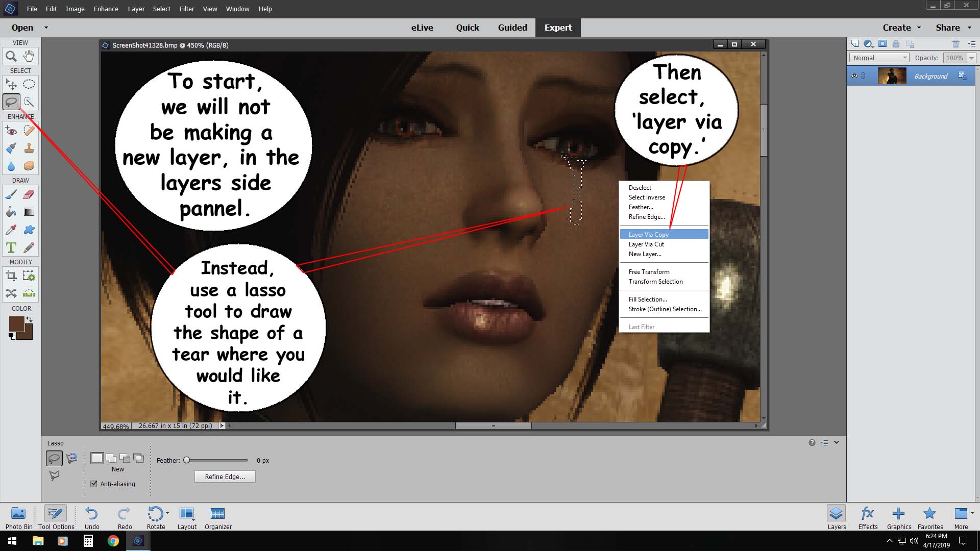Select the Paint Bucket tool
980x551 pixels.
point(11,212)
